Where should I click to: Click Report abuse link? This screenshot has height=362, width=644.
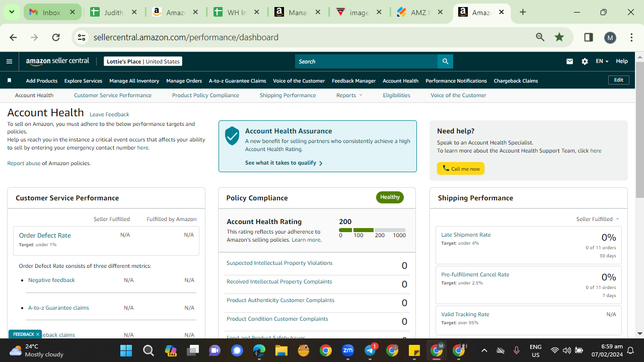click(24, 163)
